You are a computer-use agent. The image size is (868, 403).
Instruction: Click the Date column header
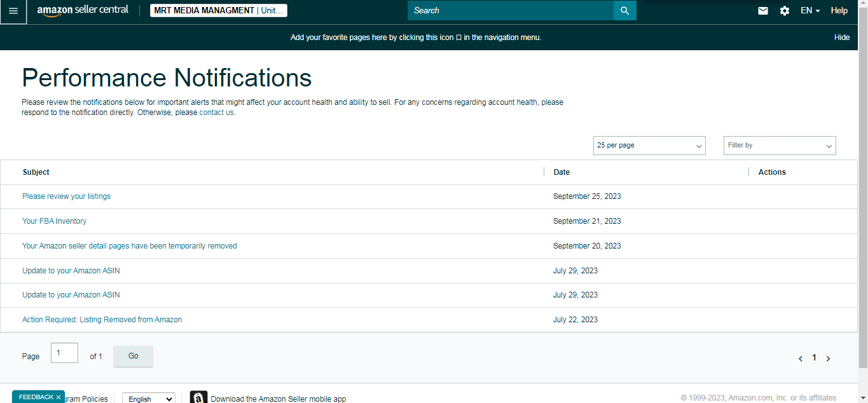(561, 172)
